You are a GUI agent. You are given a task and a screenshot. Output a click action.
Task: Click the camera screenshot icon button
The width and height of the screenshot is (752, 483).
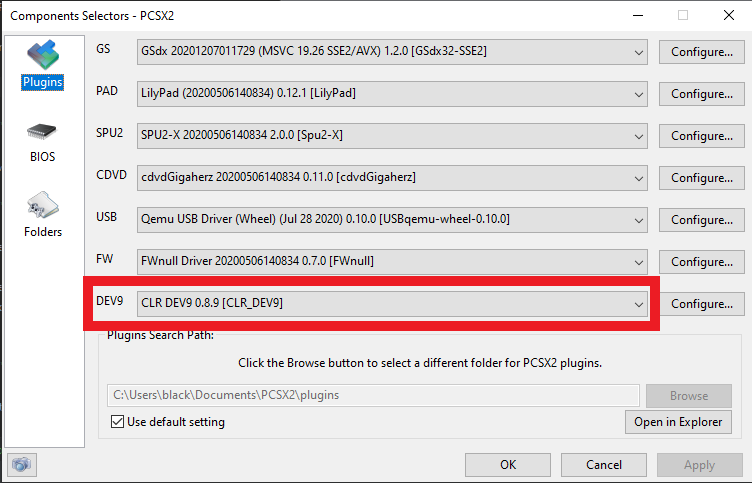(22, 464)
